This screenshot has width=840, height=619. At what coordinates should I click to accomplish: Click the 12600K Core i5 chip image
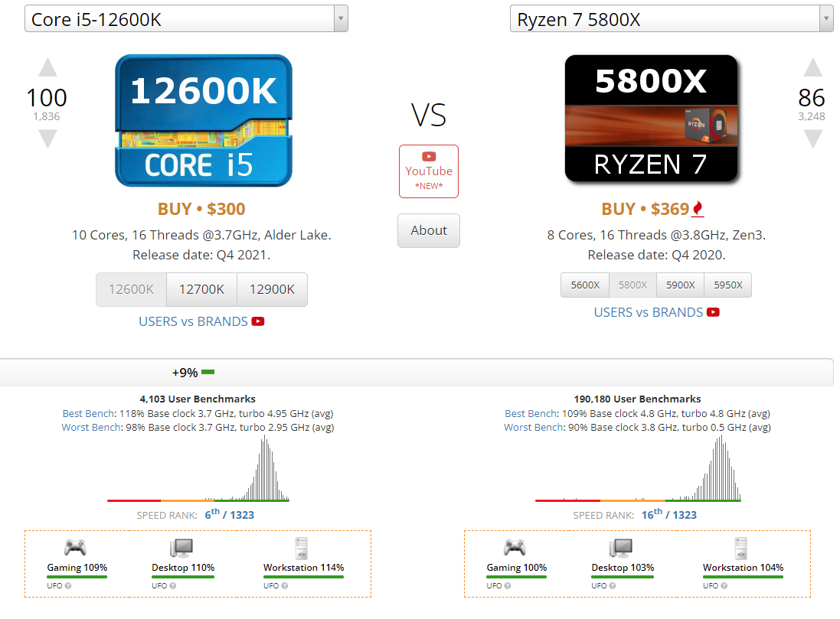click(204, 120)
